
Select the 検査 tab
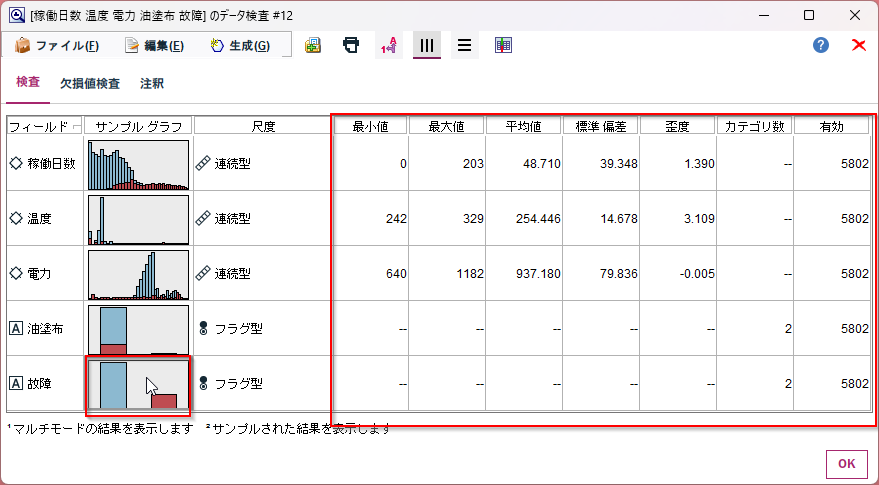(28, 82)
